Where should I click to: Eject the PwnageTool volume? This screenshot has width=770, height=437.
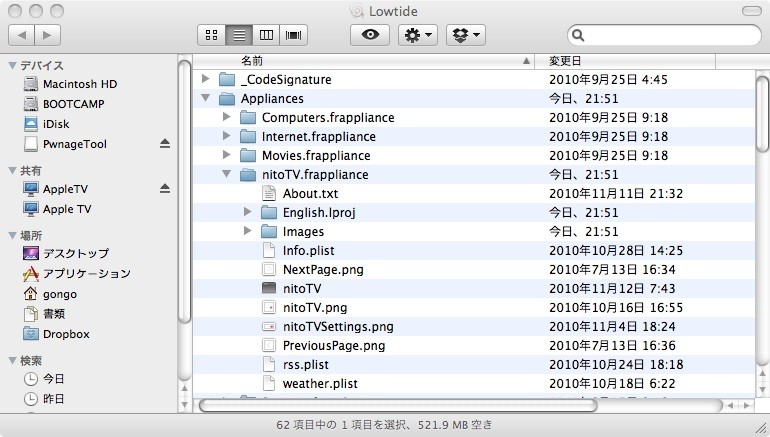(165, 143)
